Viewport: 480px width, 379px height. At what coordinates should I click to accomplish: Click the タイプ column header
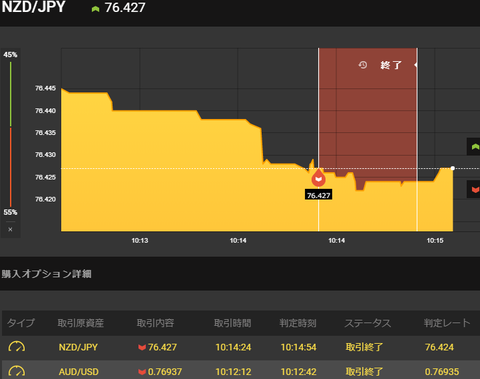point(21,323)
